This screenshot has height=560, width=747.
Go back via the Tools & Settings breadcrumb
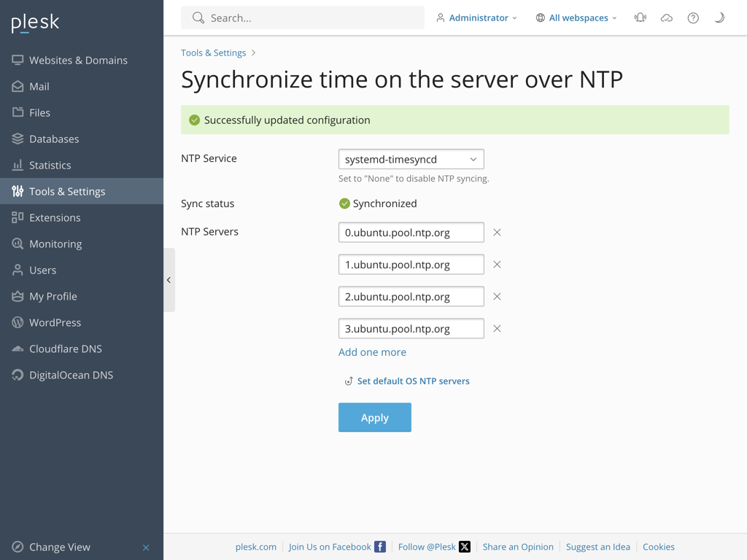click(213, 52)
